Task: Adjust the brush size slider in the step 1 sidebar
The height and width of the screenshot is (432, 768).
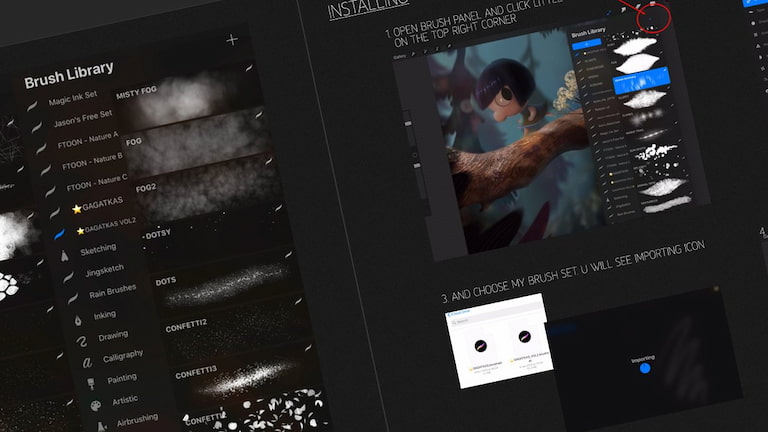Action: pos(408,127)
